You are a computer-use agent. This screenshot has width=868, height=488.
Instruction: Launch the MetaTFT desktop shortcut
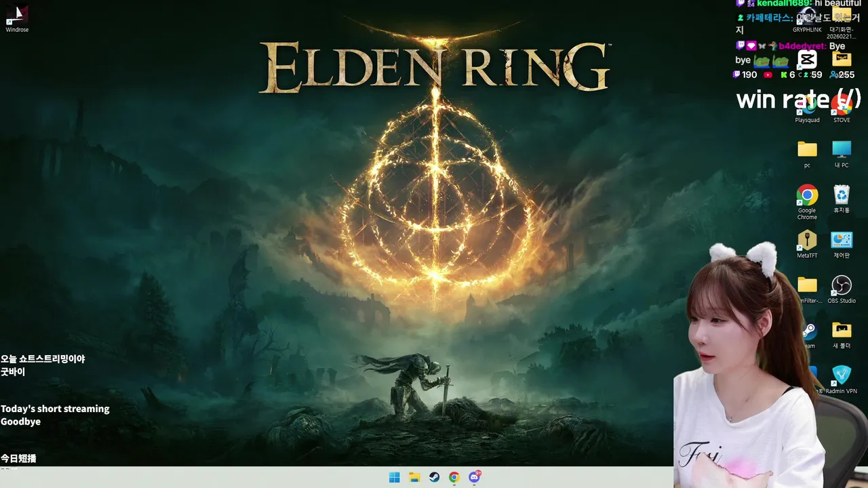(807, 244)
